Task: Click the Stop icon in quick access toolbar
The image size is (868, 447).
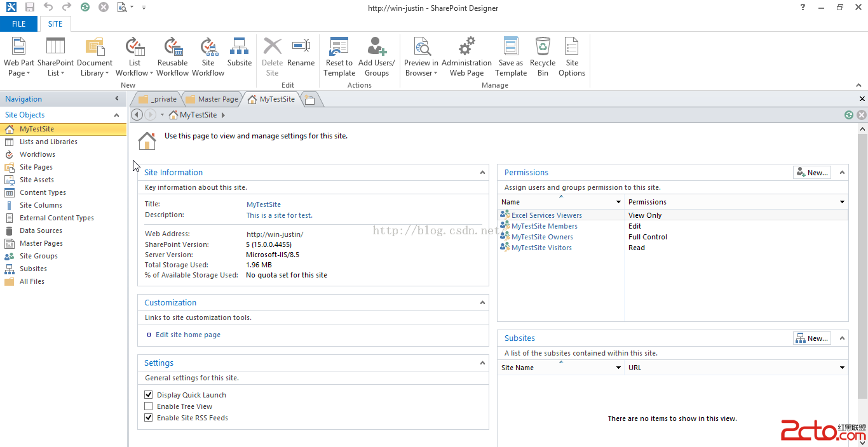Action: (104, 8)
